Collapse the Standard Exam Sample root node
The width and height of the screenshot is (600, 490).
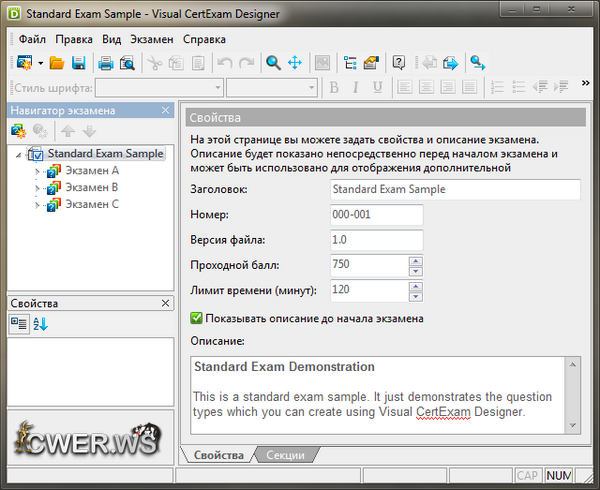click(x=21, y=155)
